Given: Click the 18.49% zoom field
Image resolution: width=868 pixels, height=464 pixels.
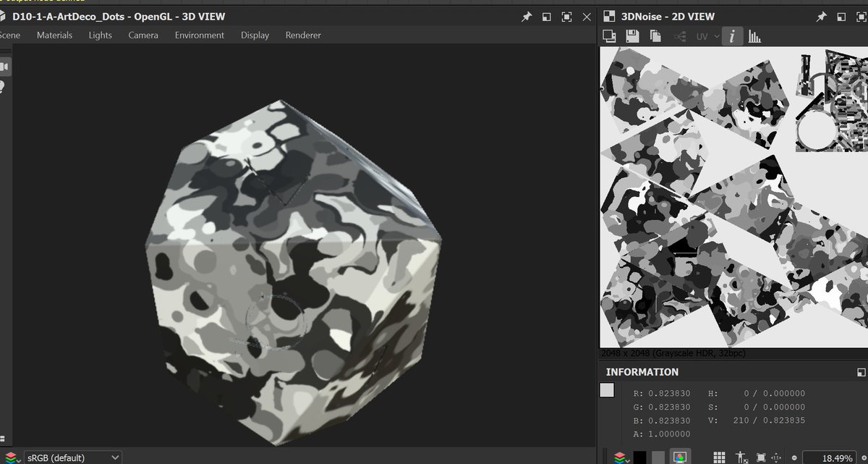Looking at the screenshot, I should tap(828, 458).
